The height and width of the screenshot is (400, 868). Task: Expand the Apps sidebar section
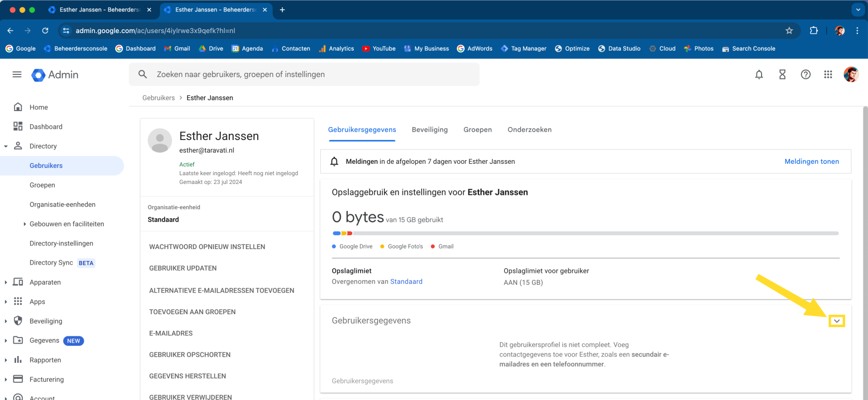click(x=6, y=302)
